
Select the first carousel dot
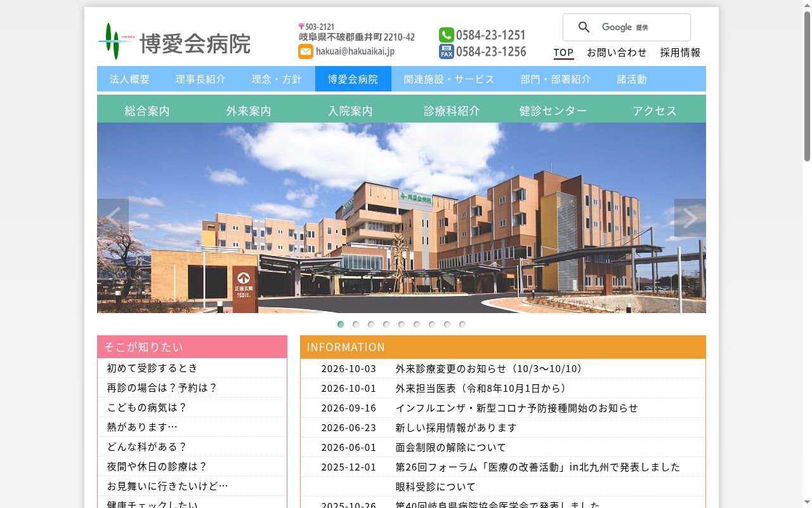[341, 324]
